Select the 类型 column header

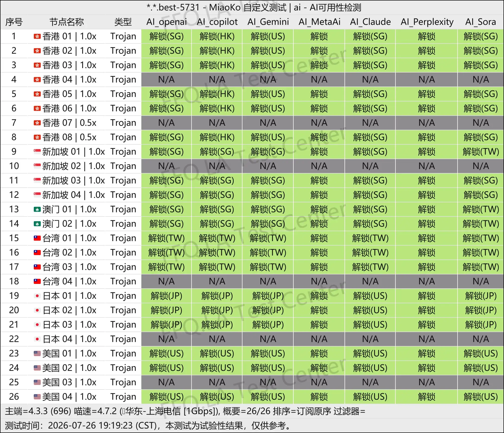(x=123, y=22)
